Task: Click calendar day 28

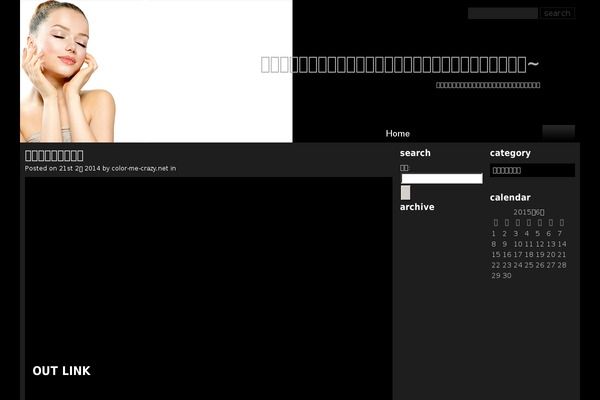Action: click(562, 265)
